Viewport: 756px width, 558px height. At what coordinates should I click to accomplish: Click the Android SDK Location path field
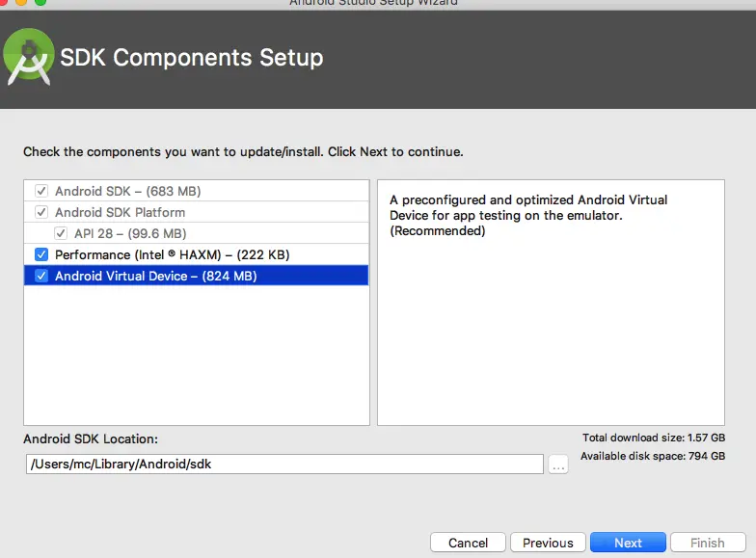(x=284, y=465)
